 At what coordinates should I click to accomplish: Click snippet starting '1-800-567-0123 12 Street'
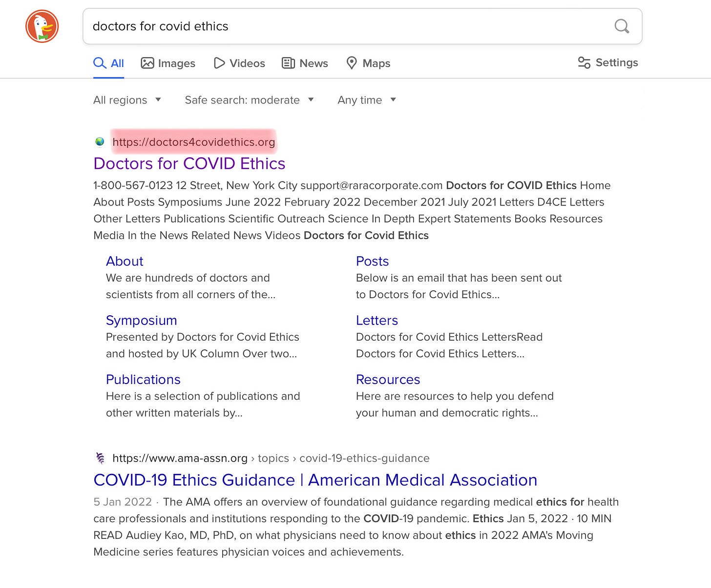(352, 210)
